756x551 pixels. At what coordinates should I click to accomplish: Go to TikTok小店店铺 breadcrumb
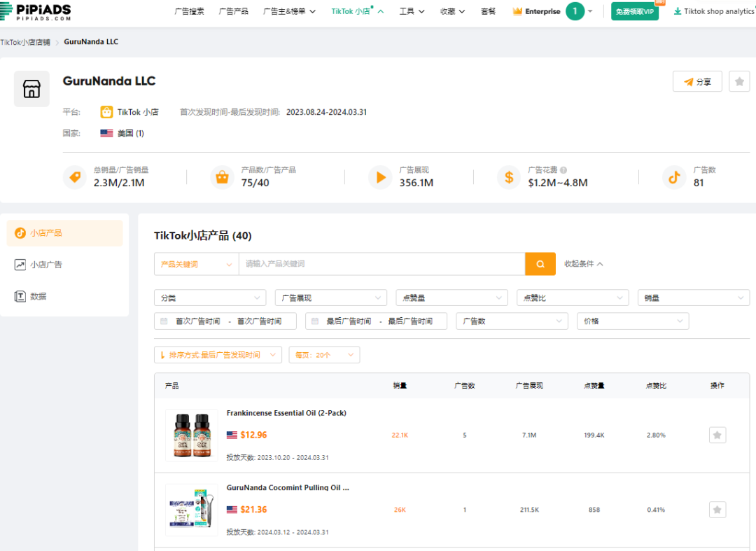(25, 42)
